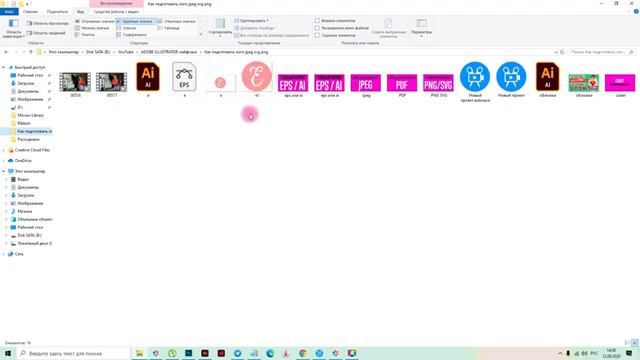The width and height of the screenshot is (640, 360).
Task: Choose Обычные значки layout
Action: click(176, 21)
